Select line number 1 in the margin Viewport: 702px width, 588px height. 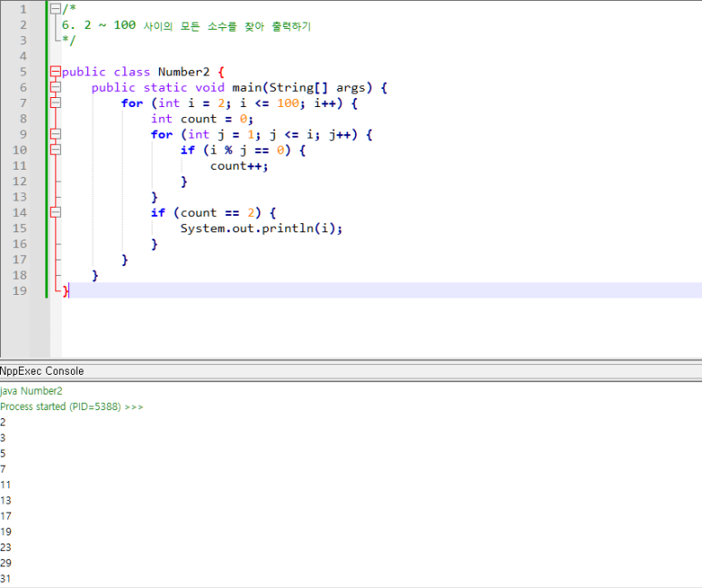(x=23, y=9)
